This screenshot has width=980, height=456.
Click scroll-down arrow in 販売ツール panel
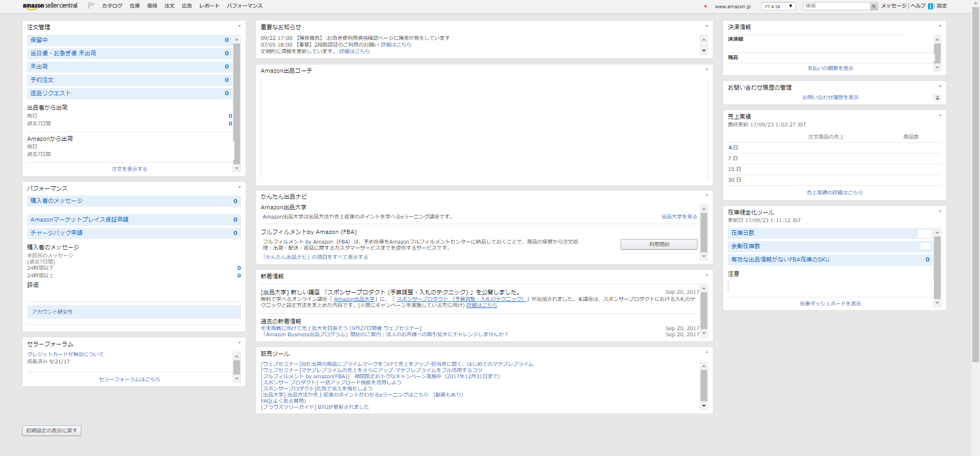[x=704, y=406]
